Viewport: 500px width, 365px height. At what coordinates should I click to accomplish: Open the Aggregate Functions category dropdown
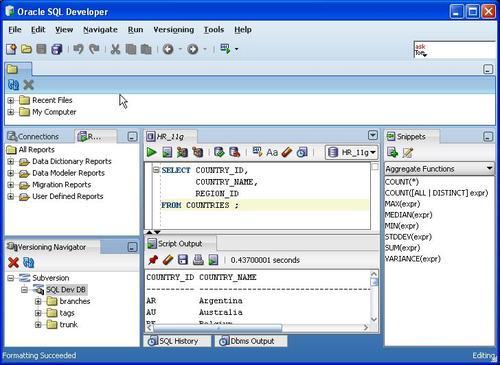[439, 169]
